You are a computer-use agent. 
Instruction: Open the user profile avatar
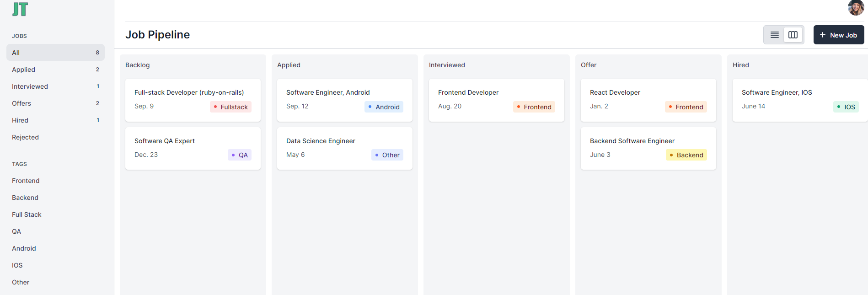pyautogui.click(x=856, y=8)
